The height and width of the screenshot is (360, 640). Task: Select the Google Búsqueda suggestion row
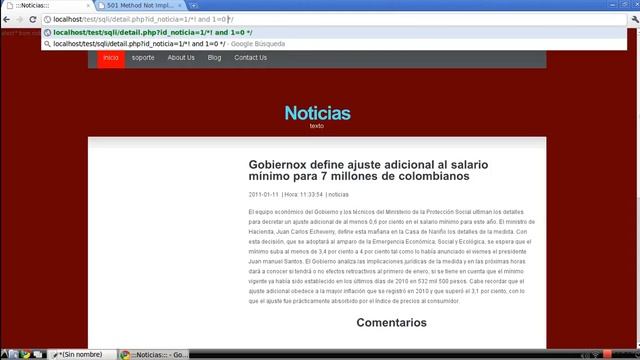[x=334, y=44]
